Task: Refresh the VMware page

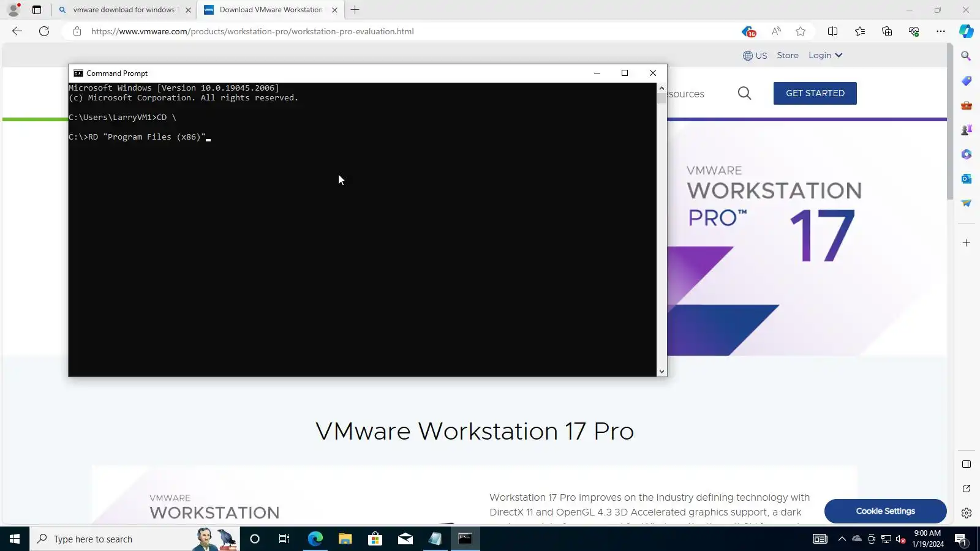Action: point(44,31)
